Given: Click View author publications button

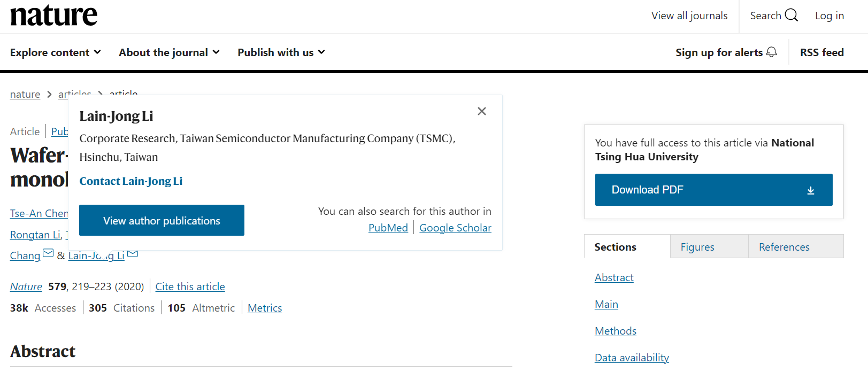Looking at the screenshot, I should click(x=162, y=220).
